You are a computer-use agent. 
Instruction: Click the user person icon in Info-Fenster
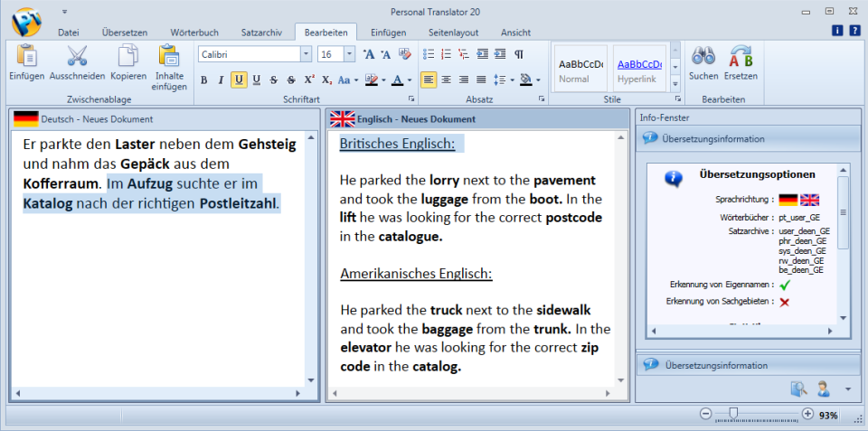[823, 389]
